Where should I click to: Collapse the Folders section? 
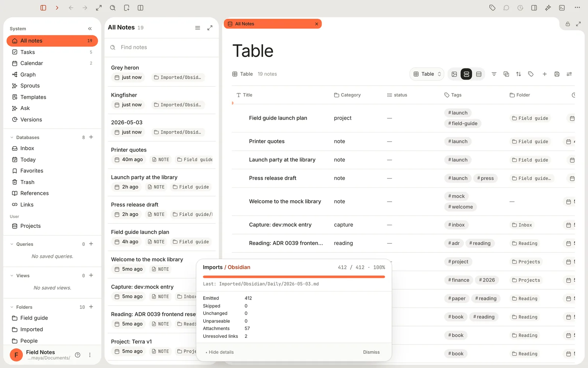pyautogui.click(x=12, y=307)
